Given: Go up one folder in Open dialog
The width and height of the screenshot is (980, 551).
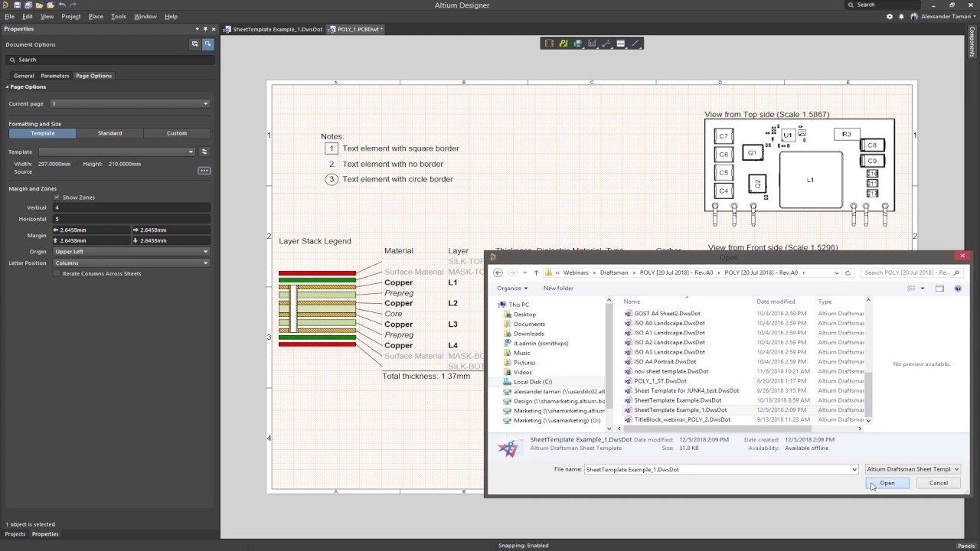Looking at the screenshot, I should [x=536, y=272].
